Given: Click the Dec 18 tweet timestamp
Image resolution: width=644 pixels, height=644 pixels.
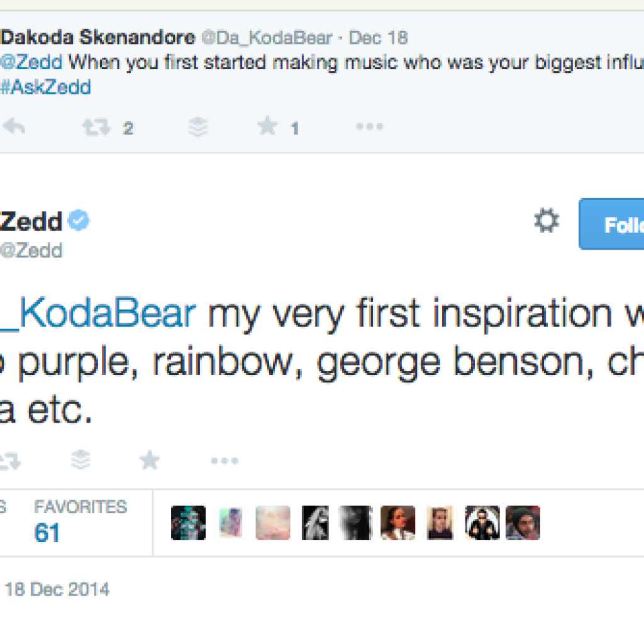Looking at the screenshot, I should [378, 38].
